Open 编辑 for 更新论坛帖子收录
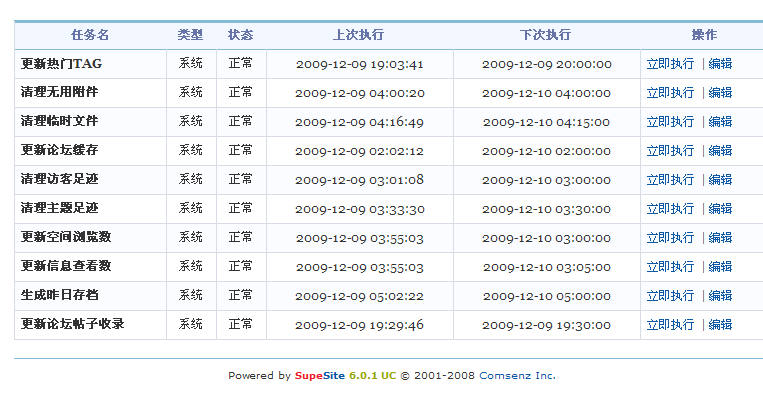Viewport: 763px width, 396px height. [720, 324]
